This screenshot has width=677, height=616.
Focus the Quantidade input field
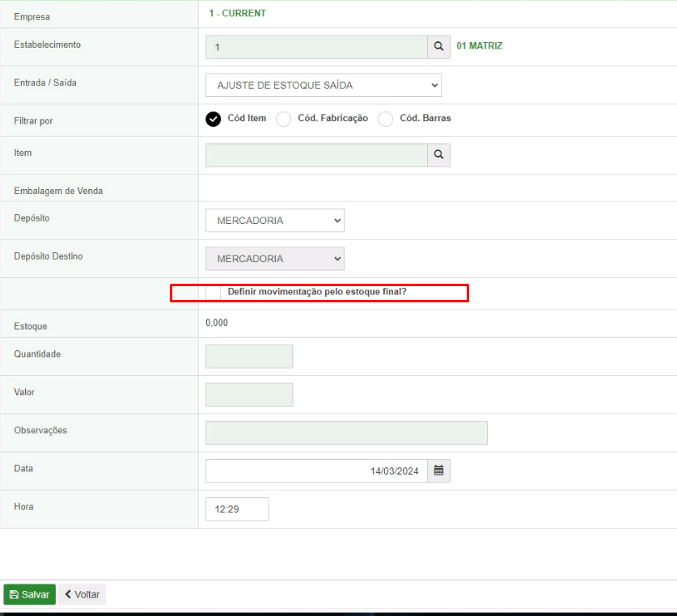249,357
